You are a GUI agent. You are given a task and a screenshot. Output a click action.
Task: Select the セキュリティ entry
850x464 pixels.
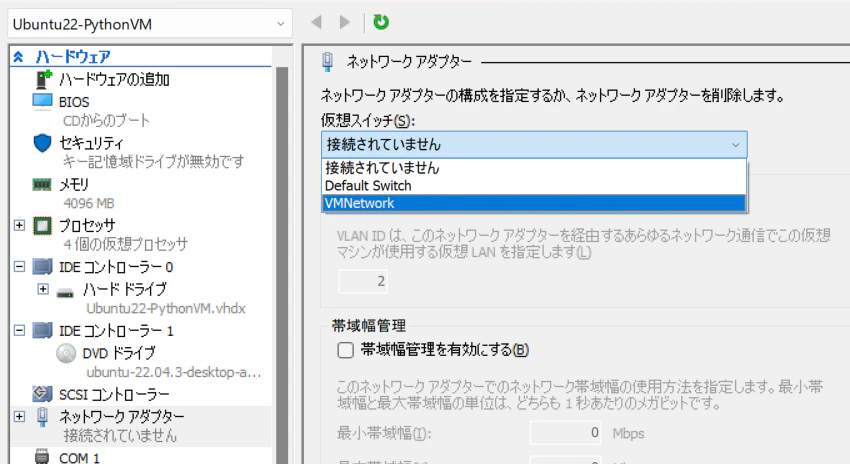(x=91, y=143)
